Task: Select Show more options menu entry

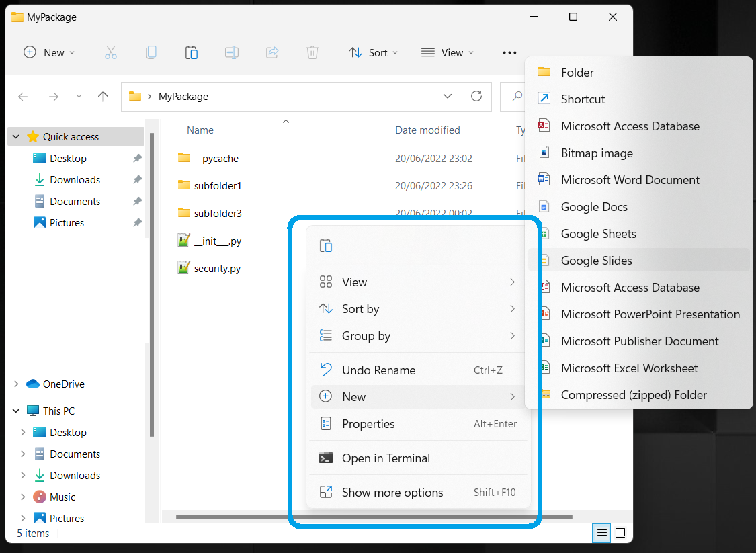Action: (392, 493)
